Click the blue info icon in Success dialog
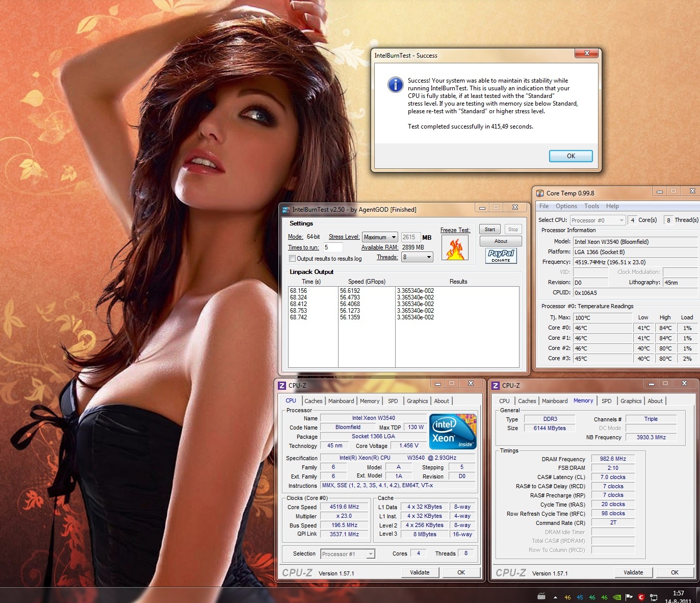This screenshot has width=700, height=603. tap(395, 85)
